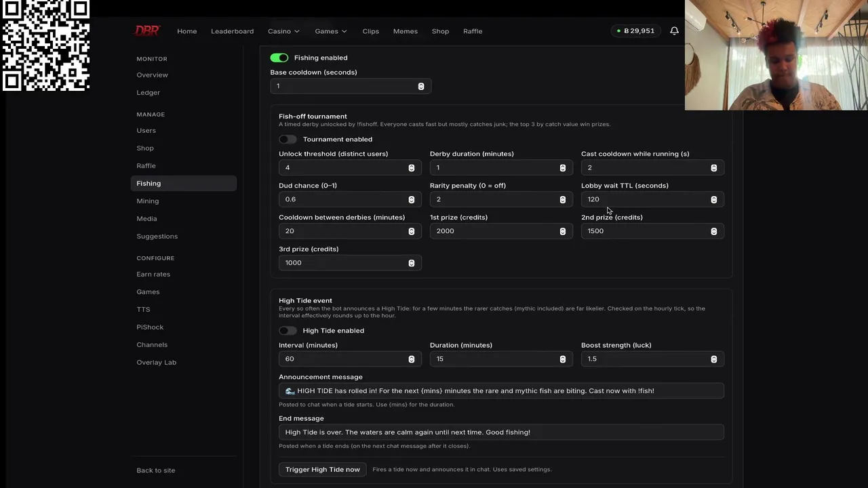
Task: Go to the Leaderboard
Action: 232,31
